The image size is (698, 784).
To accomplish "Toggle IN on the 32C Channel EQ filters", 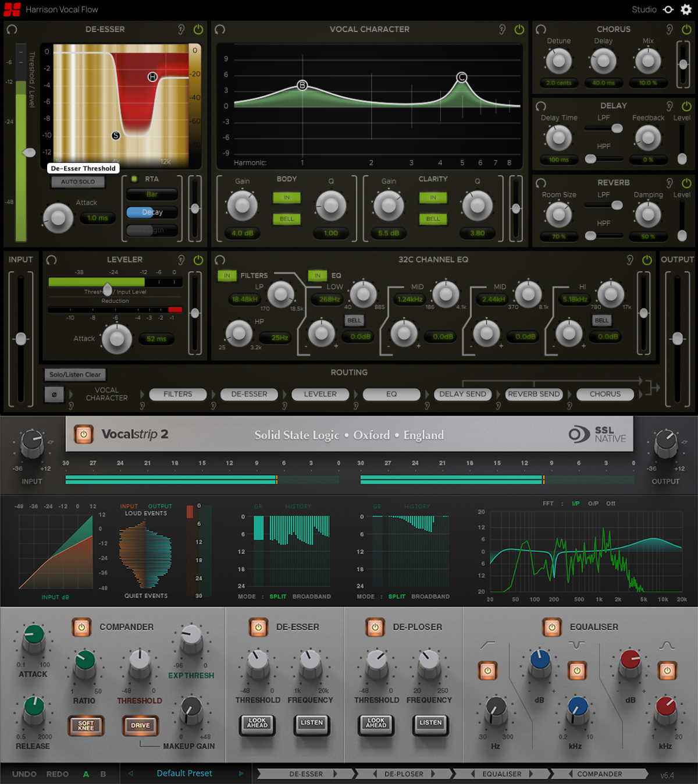I will click(226, 275).
